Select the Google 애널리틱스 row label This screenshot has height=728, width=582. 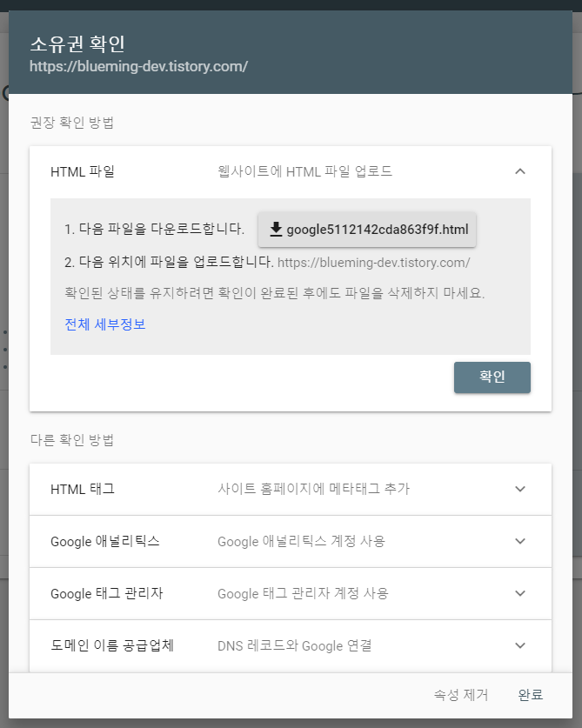(105, 541)
